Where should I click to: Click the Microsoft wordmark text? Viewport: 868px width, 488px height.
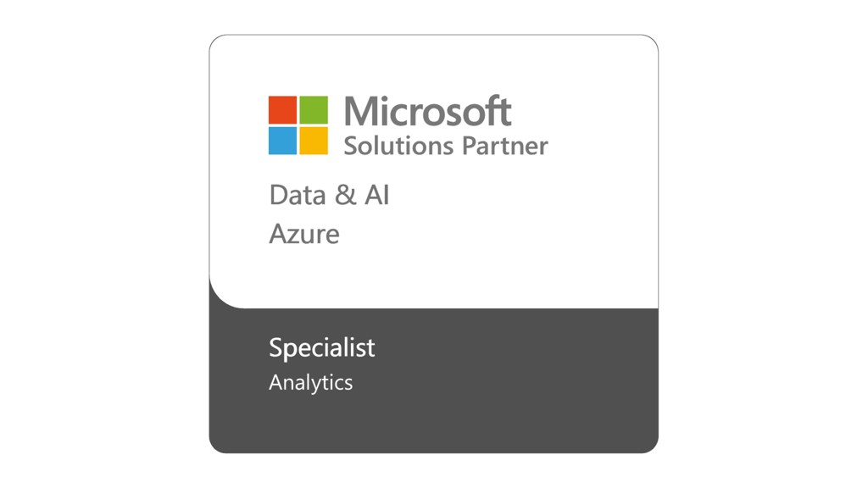coord(427,111)
